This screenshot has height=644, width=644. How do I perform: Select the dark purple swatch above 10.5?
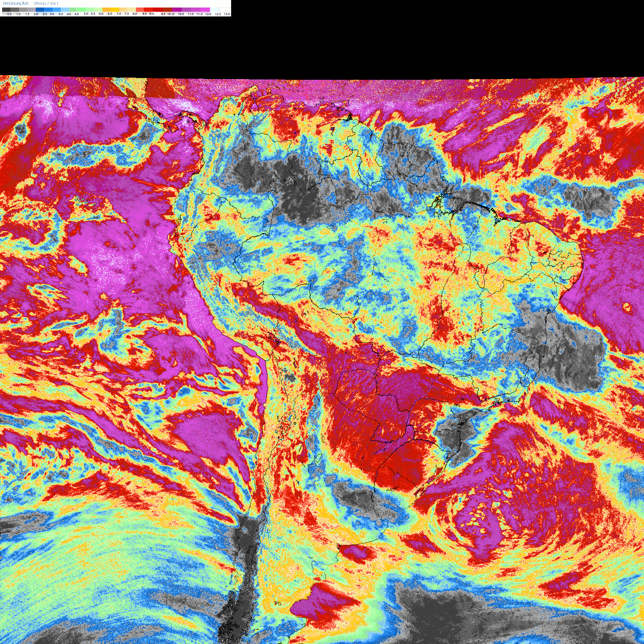point(177,10)
